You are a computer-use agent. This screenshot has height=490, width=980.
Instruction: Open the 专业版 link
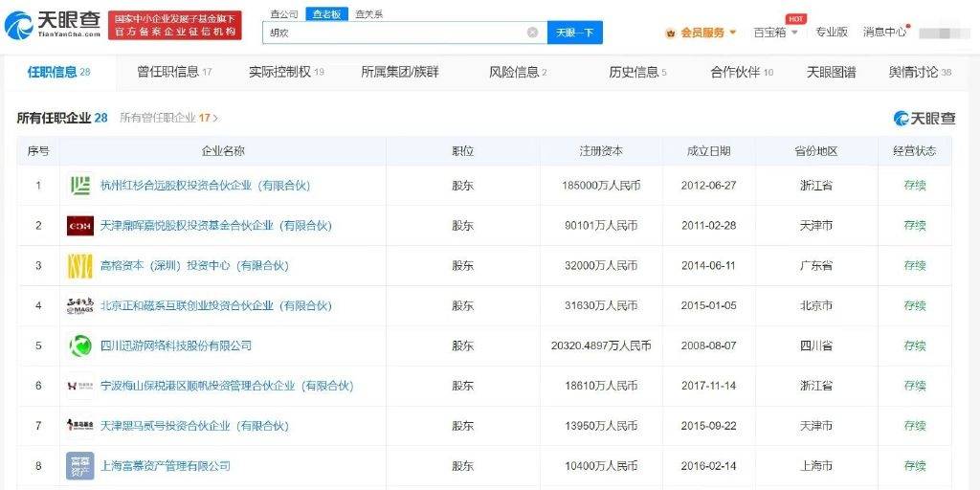(832, 33)
